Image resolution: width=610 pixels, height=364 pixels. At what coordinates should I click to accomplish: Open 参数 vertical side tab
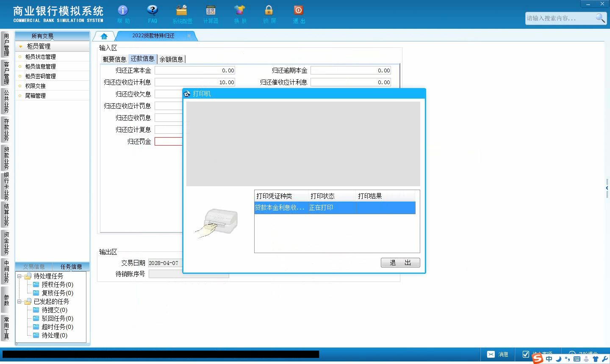click(6, 300)
